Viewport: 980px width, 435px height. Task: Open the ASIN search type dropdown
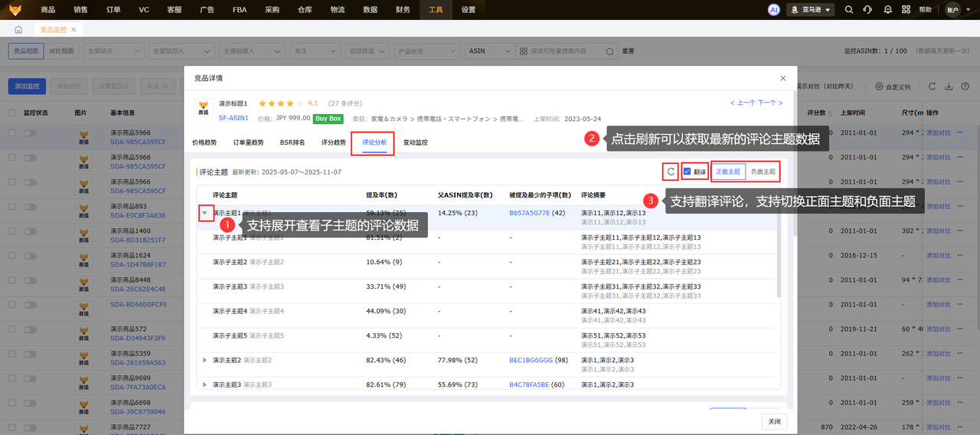click(488, 51)
